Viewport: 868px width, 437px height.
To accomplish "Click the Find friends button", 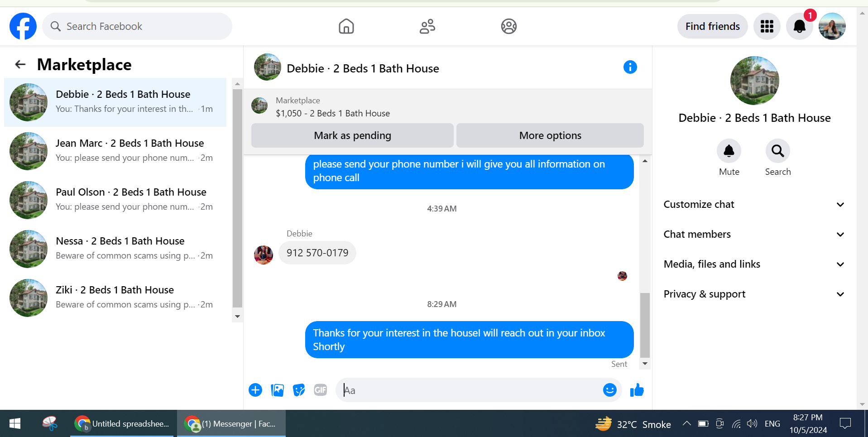I will (x=712, y=26).
